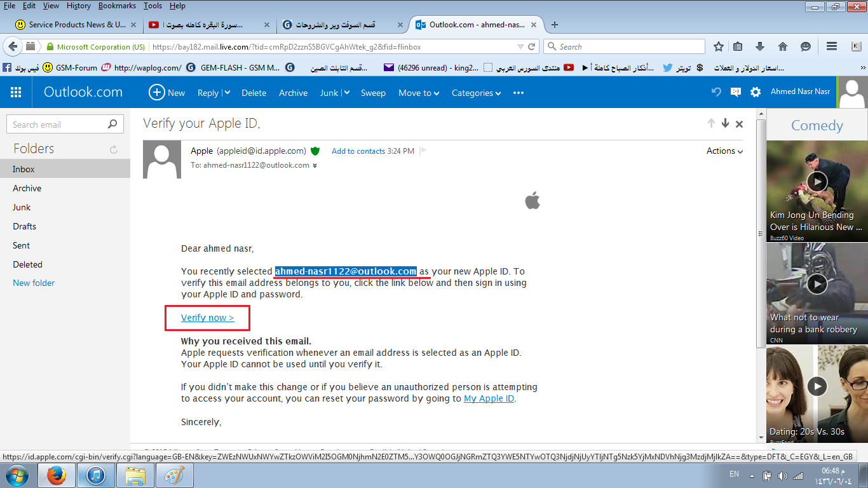This screenshot has height=488, width=868.
Task: Open the Actions dropdown for this email
Action: pyautogui.click(x=725, y=151)
